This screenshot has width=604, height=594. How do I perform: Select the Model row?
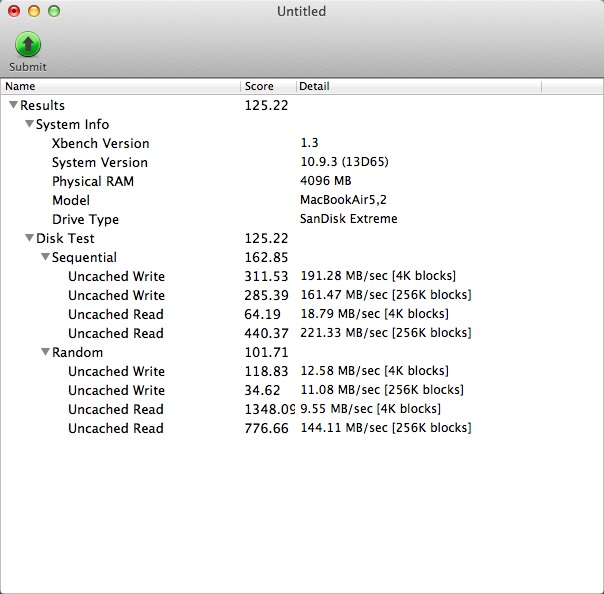point(302,200)
